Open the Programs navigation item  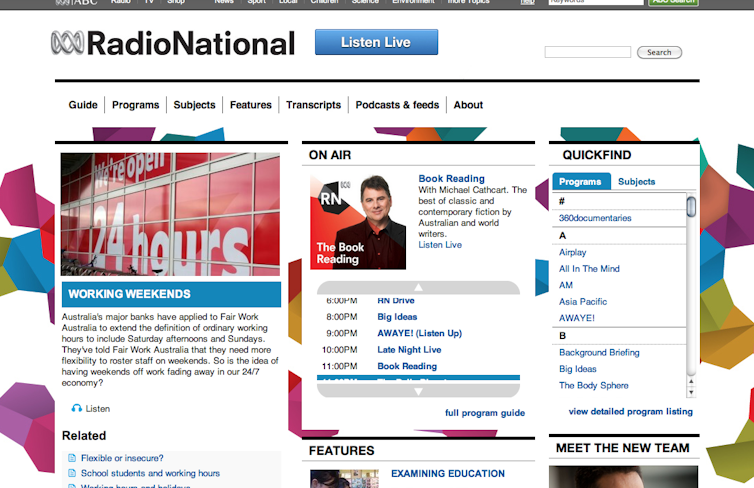136,105
